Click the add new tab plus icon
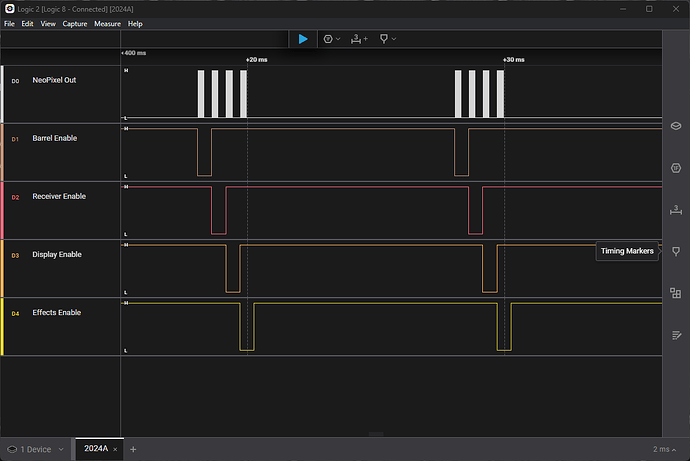This screenshot has height=461, width=690. pyautogui.click(x=133, y=449)
